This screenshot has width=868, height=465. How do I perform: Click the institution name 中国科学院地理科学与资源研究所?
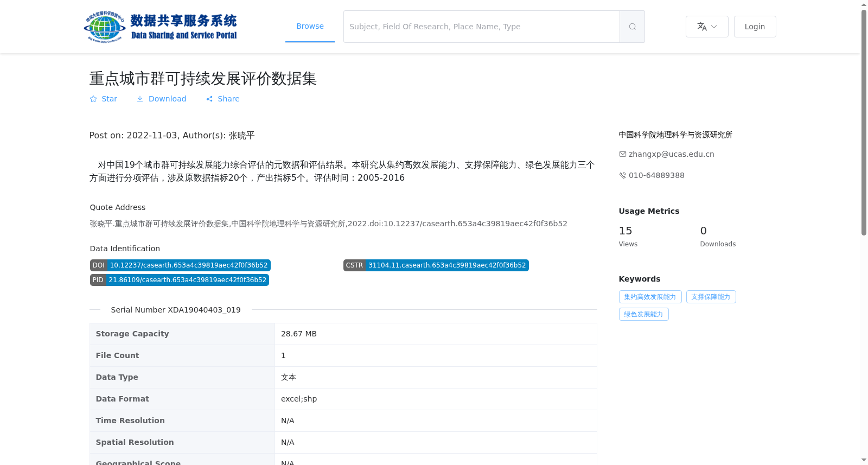(675, 135)
